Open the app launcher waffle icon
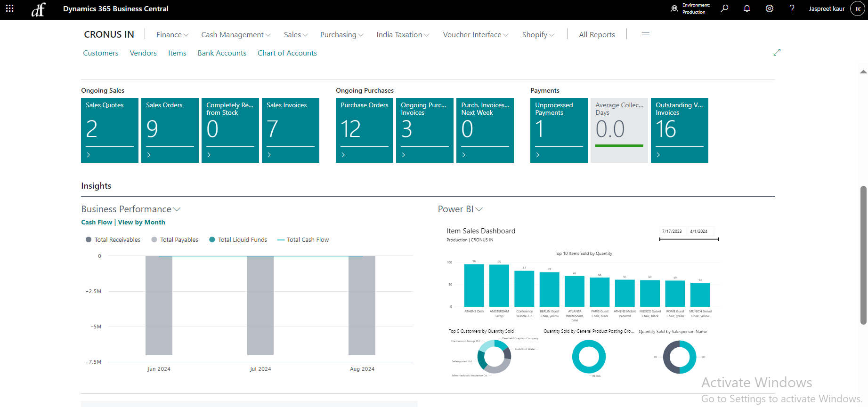The height and width of the screenshot is (407, 868). click(x=9, y=8)
